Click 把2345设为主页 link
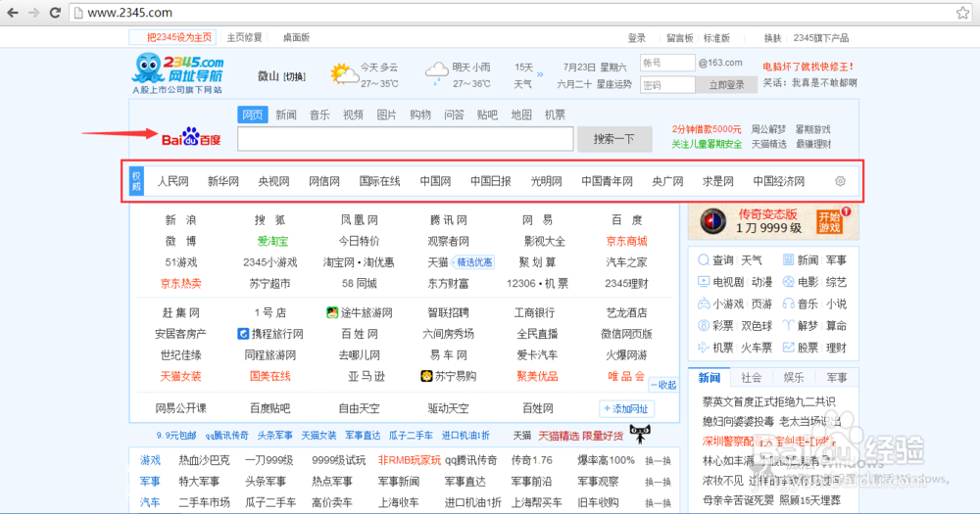The height and width of the screenshot is (514, 980). (179, 37)
